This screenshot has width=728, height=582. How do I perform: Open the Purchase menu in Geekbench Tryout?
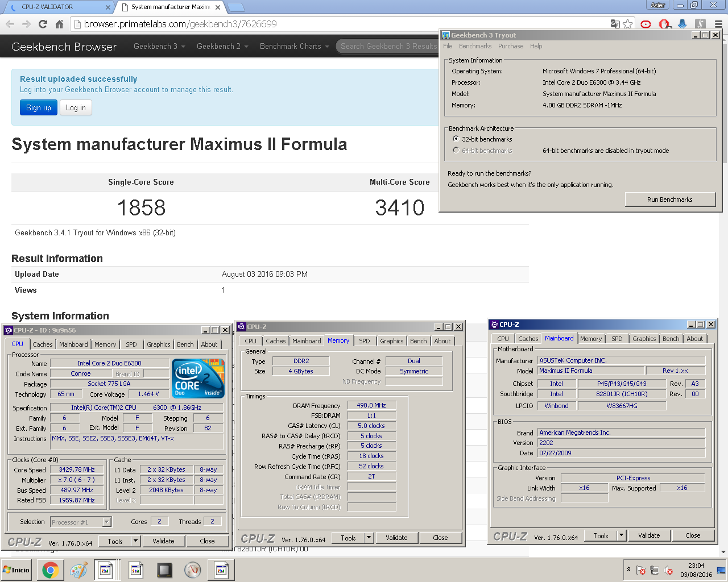pos(511,46)
